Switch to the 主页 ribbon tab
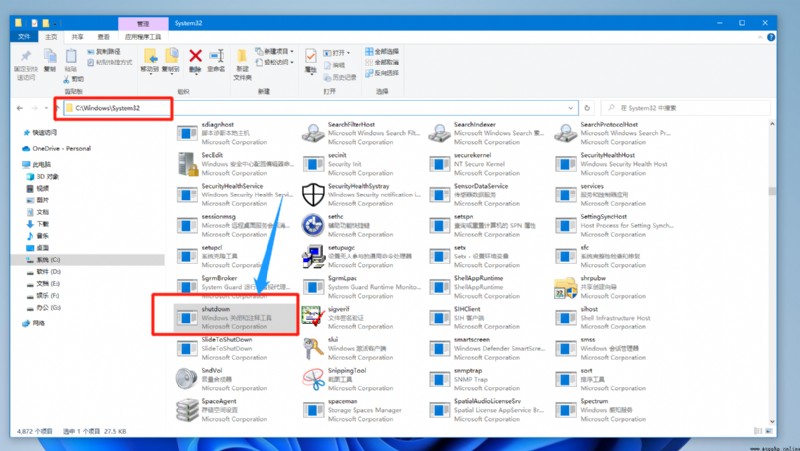 [x=51, y=37]
